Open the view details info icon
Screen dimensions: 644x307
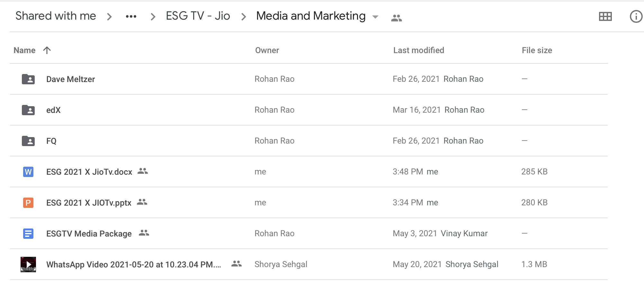coord(636,16)
